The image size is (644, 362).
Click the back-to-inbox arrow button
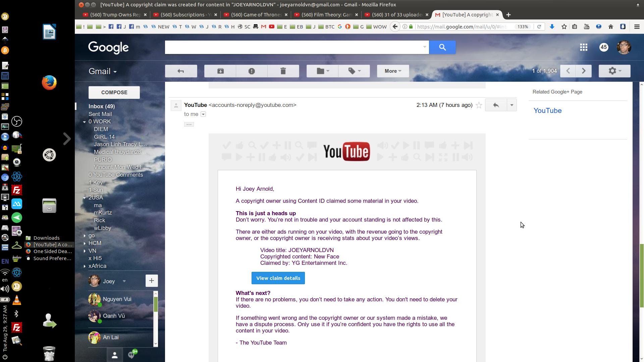coord(181,71)
